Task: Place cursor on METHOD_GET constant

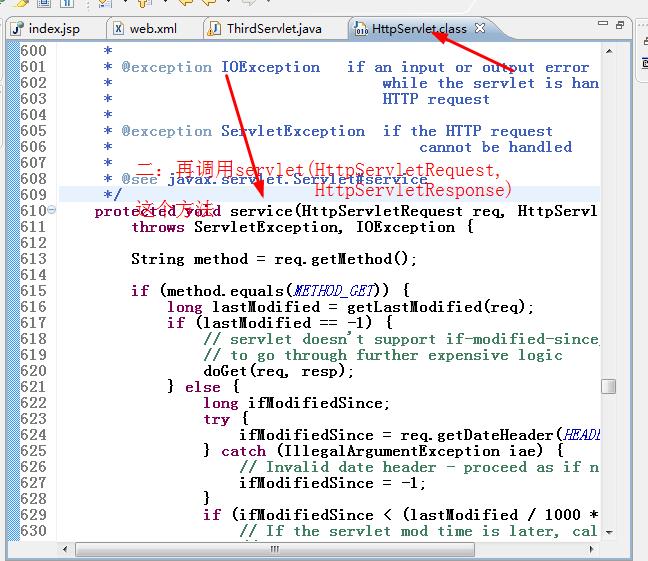Action: tap(334, 291)
